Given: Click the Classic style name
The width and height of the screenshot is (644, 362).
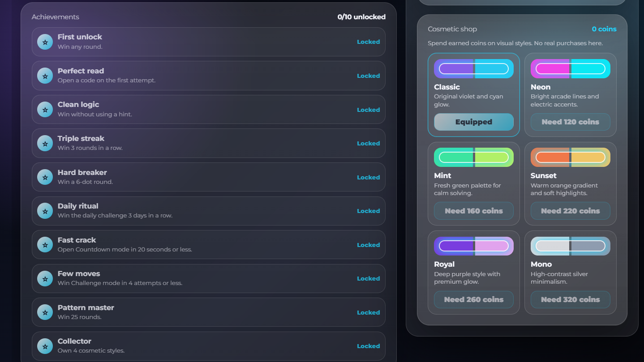Looking at the screenshot, I should [x=447, y=87].
